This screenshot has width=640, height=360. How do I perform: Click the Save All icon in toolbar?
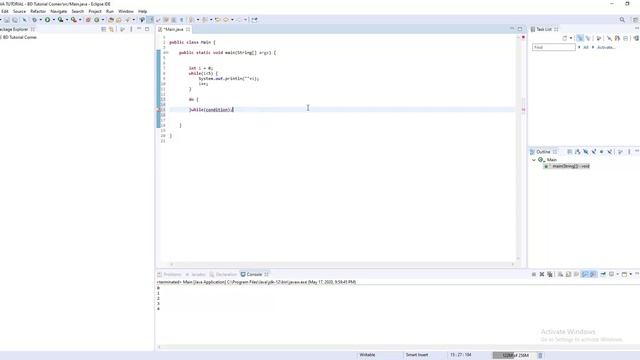[15, 20]
